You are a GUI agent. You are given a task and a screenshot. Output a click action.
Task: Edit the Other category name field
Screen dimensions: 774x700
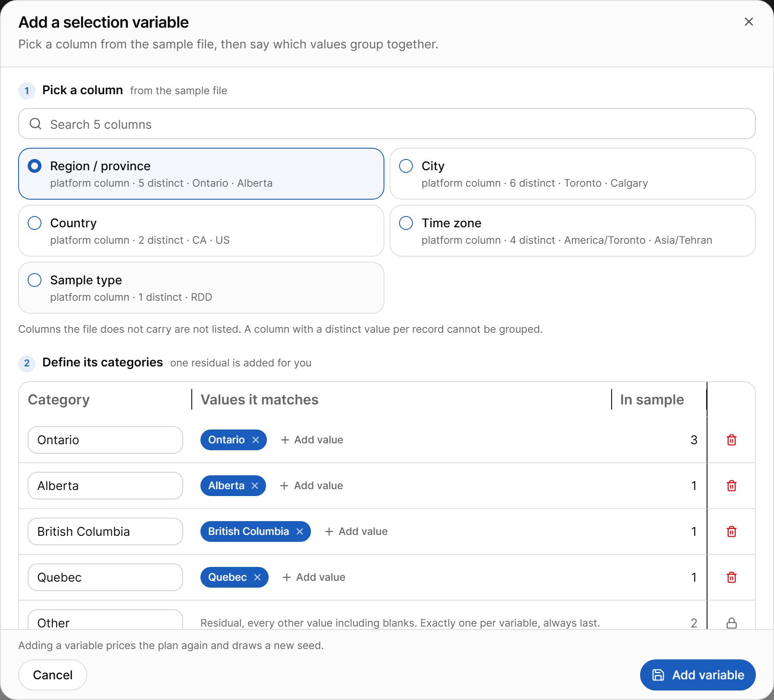pyautogui.click(x=105, y=620)
